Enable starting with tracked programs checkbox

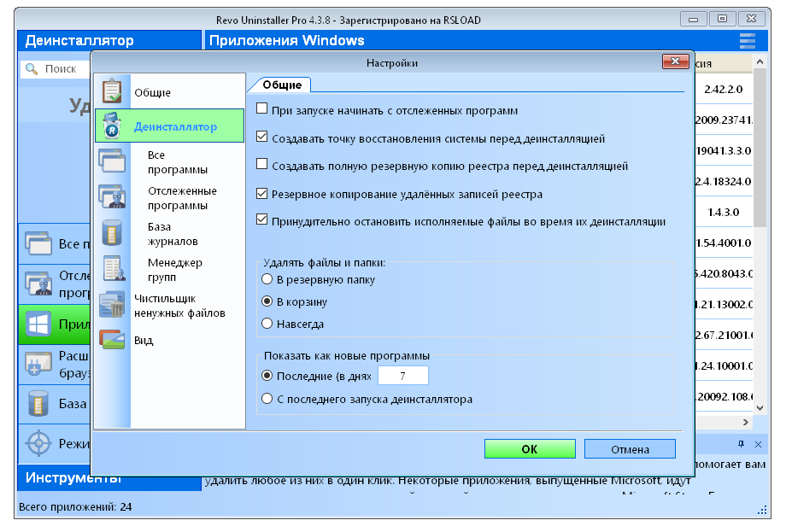point(261,108)
